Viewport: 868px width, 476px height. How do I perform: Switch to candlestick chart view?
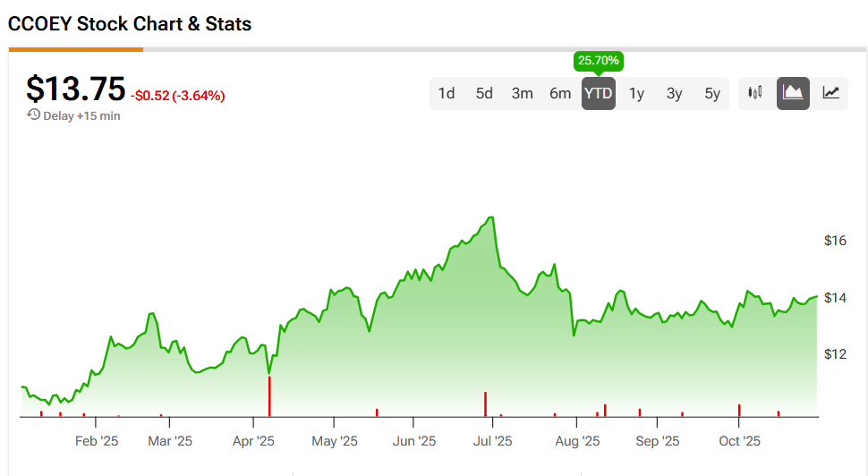point(755,93)
